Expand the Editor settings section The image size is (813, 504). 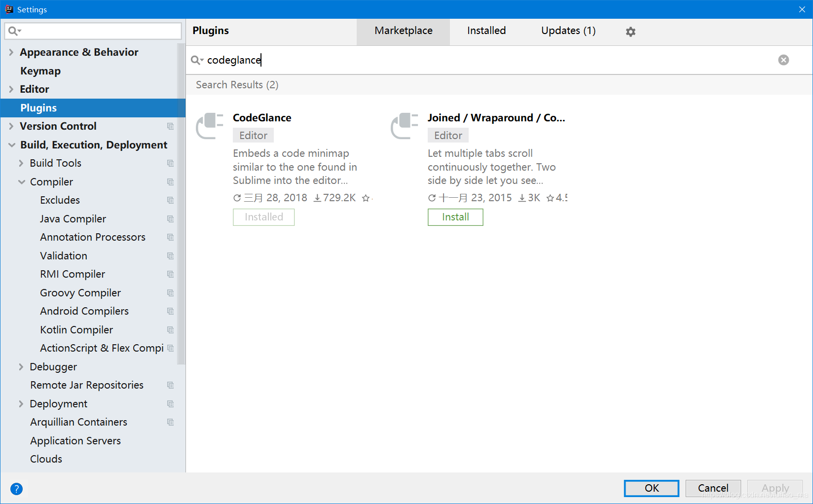(x=11, y=89)
